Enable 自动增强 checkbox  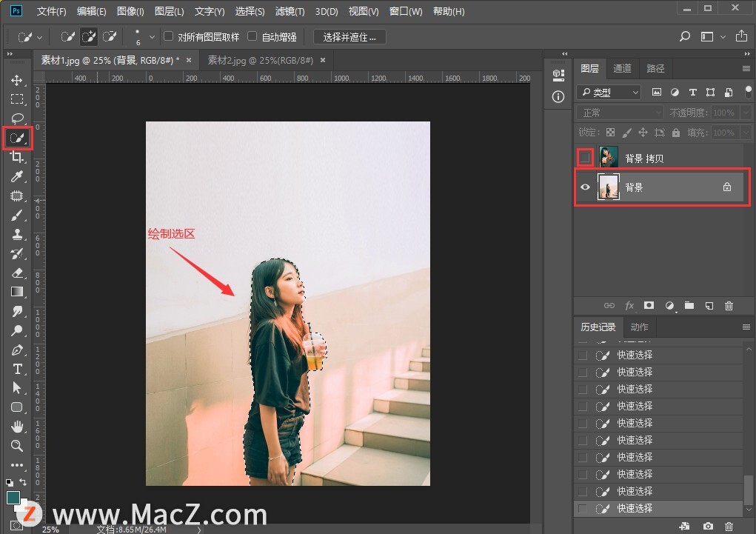point(252,36)
